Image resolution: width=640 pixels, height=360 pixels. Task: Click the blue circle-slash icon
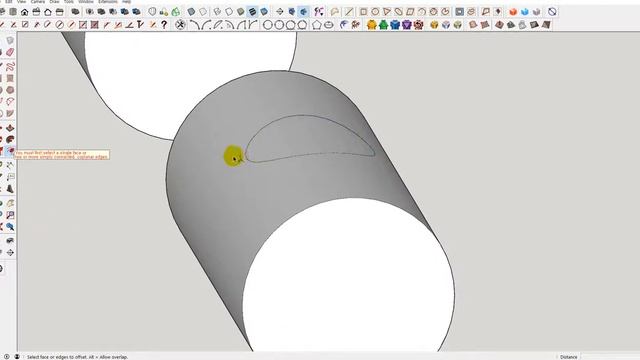[x=552, y=12]
